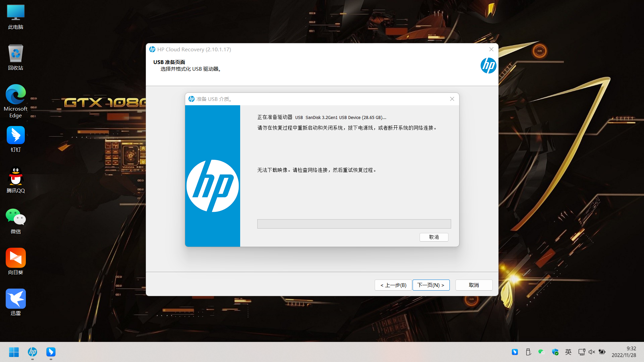Open the Windows Start menu
This screenshot has height=362, width=644.
pyautogui.click(x=14, y=352)
